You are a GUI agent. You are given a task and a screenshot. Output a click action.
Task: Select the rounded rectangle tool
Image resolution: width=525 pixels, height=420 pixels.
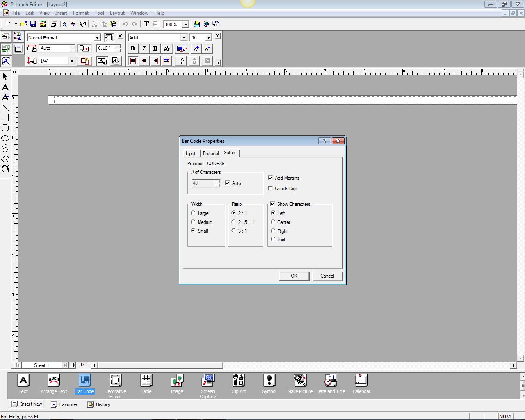[x=5, y=128]
